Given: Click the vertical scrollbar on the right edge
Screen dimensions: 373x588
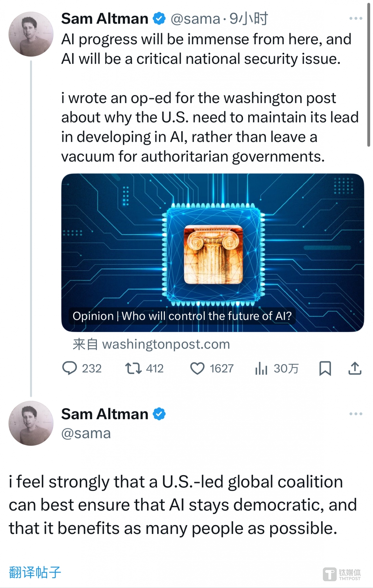Looking at the screenshot, I should tap(369, 75).
